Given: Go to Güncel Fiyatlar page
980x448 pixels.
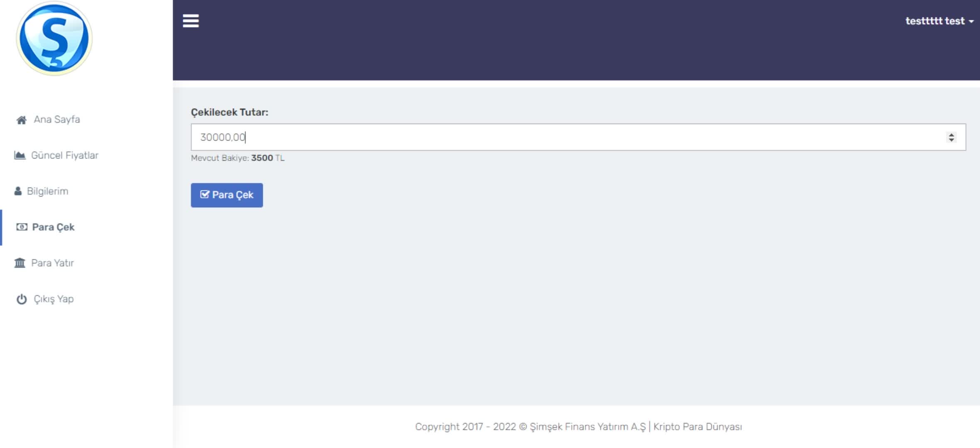Looking at the screenshot, I should 65,155.
